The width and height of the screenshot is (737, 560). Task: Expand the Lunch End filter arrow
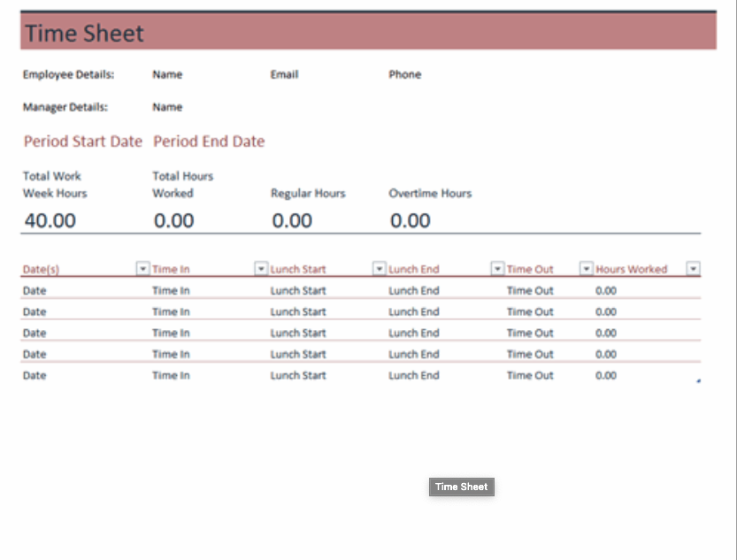497,269
